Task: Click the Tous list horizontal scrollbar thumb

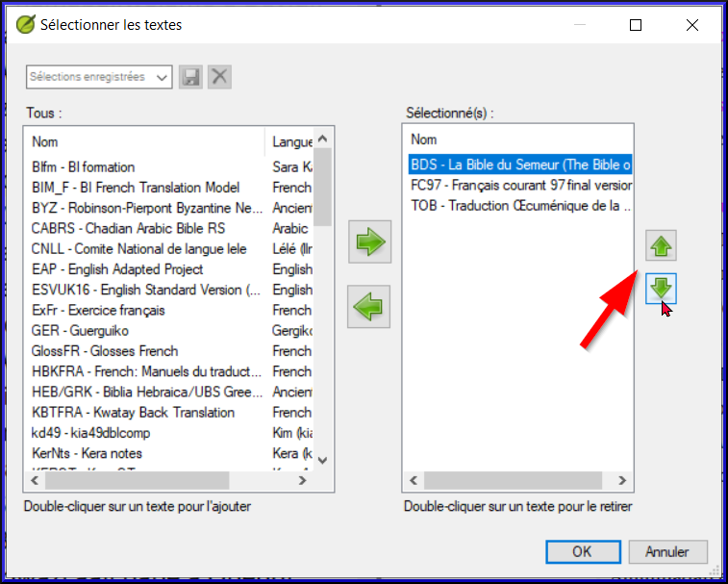Action: coord(137,480)
